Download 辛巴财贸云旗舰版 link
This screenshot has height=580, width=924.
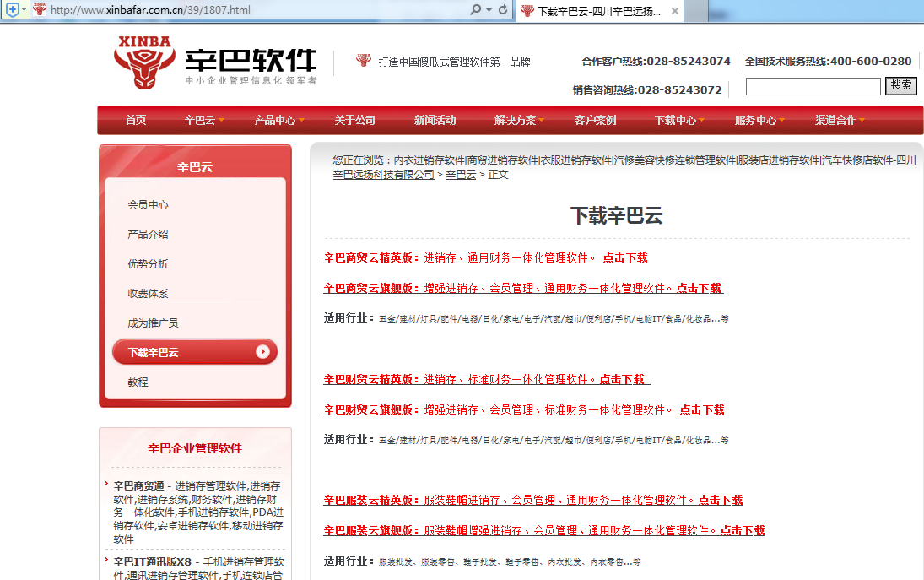525,409
